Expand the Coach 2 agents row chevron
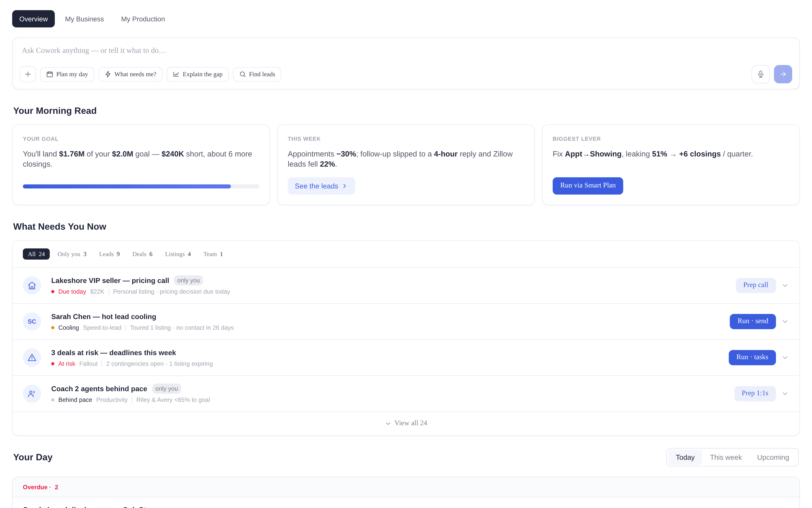Screen dimensions: 812x508 [x=785, y=394]
